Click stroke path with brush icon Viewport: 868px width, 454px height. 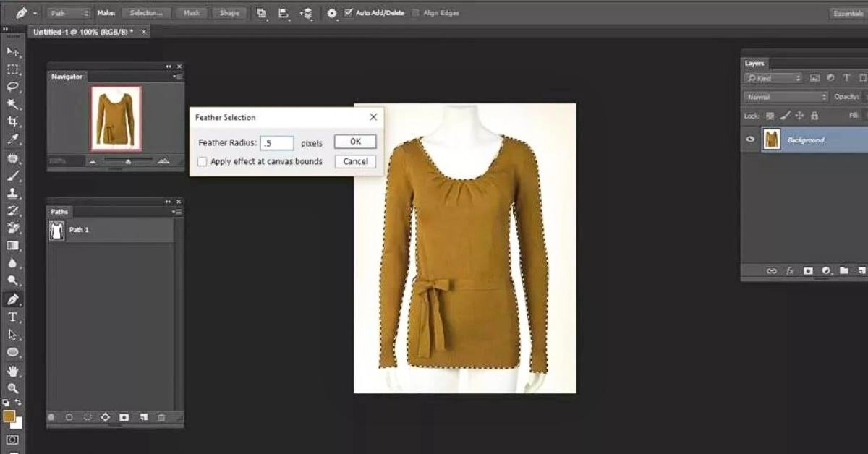pyautogui.click(x=69, y=417)
